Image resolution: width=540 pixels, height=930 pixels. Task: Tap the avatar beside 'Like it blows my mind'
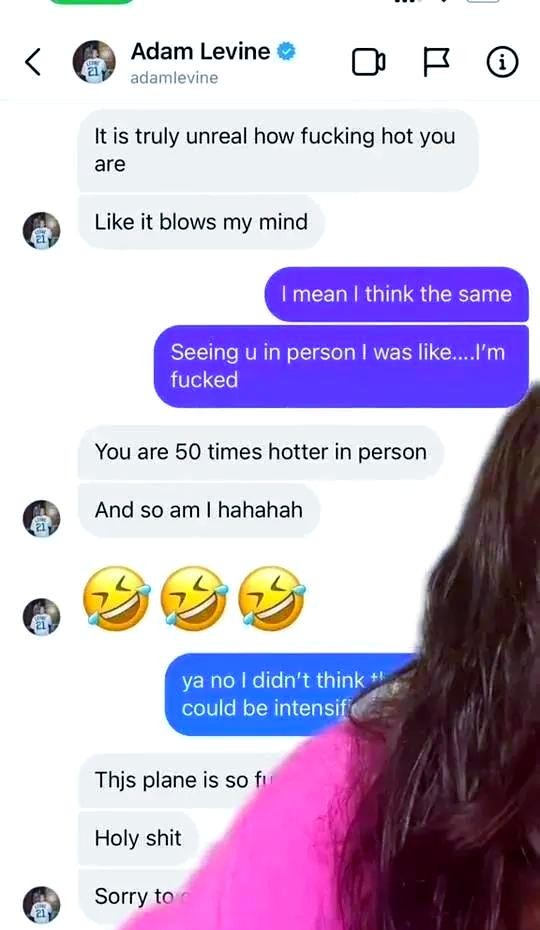click(x=42, y=230)
